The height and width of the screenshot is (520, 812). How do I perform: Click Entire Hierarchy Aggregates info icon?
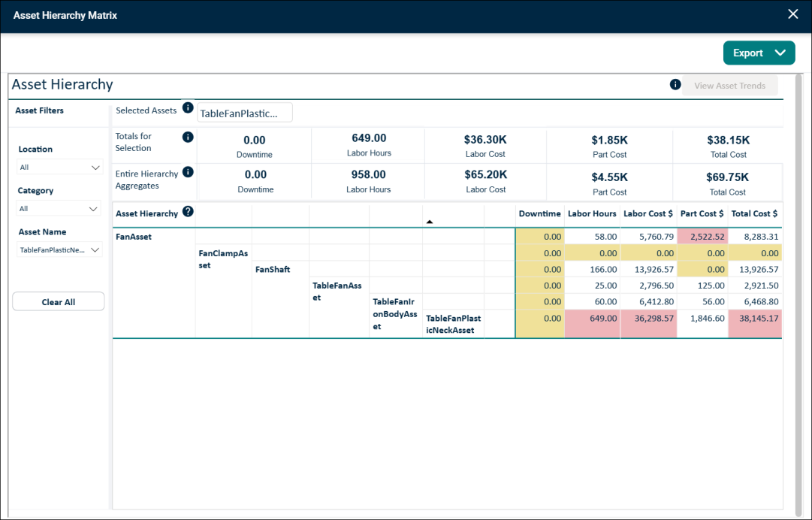(188, 173)
